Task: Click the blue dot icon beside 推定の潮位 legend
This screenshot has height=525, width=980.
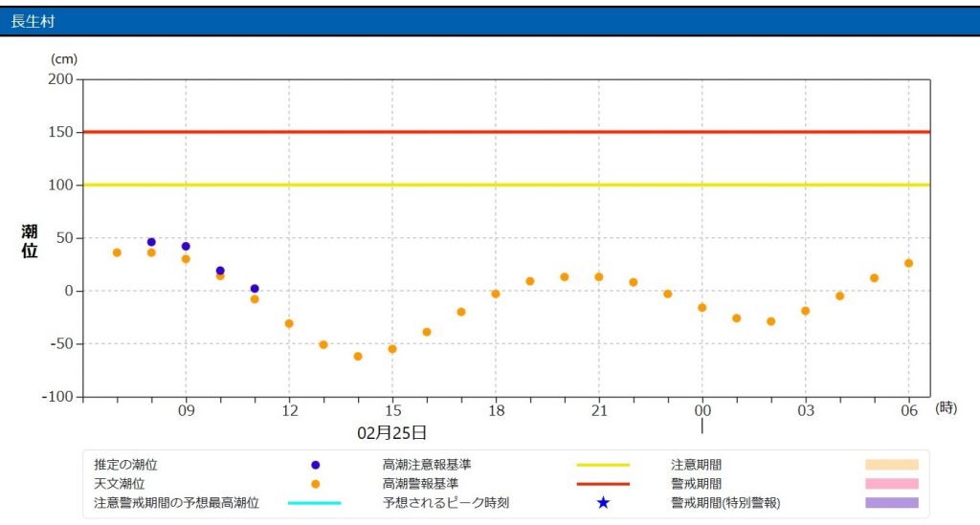Action: pyautogui.click(x=316, y=465)
